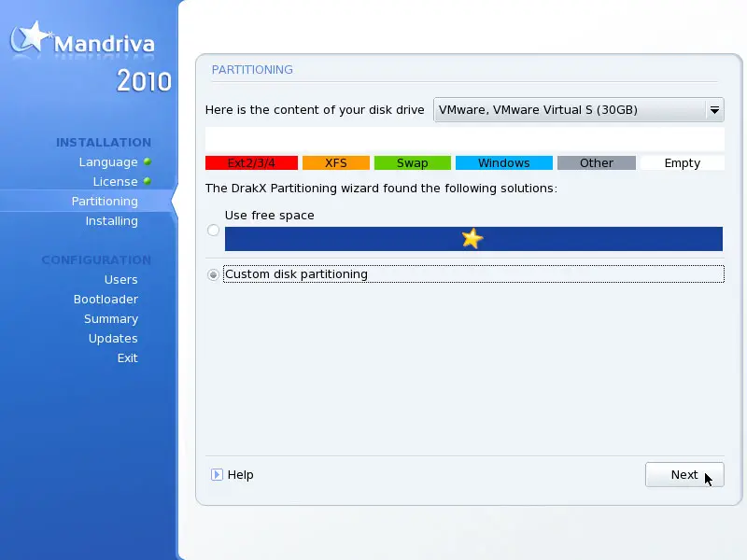Image resolution: width=747 pixels, height=560 pixels.
Task: Click the Swap green legend swatch
Action: [413, 162]
